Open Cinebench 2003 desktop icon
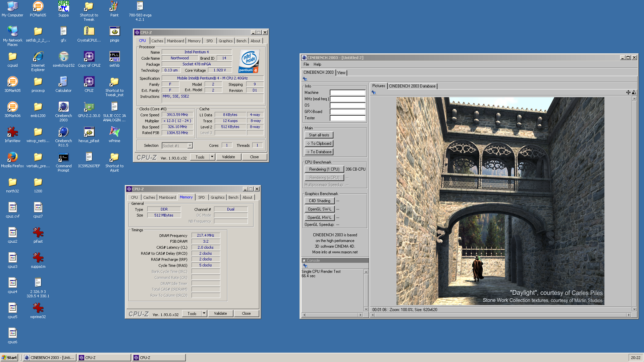This screenshot has width=644, height=362. pyautogui.click(x=63, y=112)
